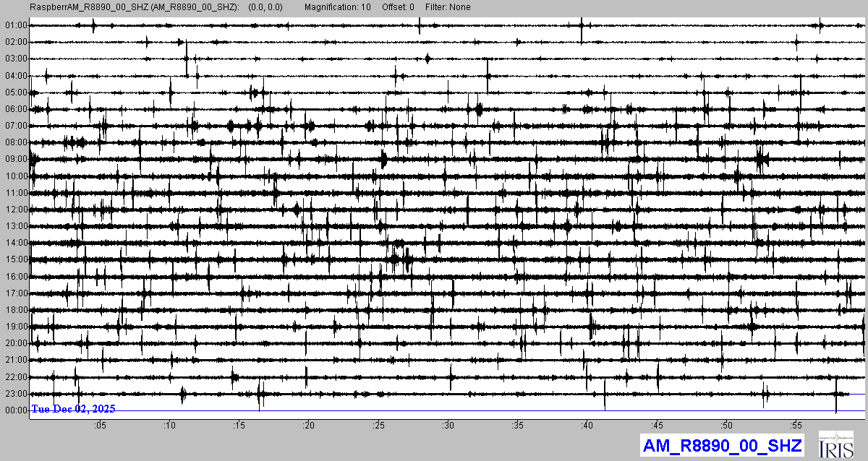Click the :15 minute axis tick
The width and height of the screenshot is (868, 461).
(x=239, y=425)
